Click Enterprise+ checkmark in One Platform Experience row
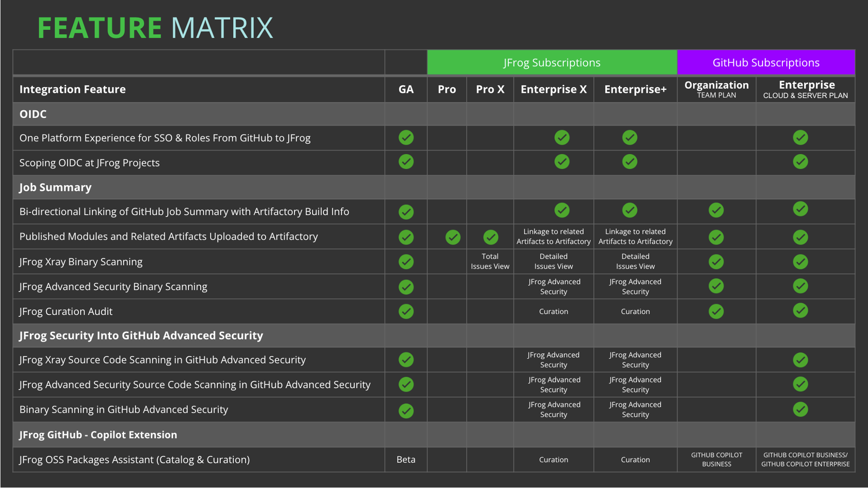The width and height of the screenshot is (868, 488). pyautogui.click(x=630, y=138)
